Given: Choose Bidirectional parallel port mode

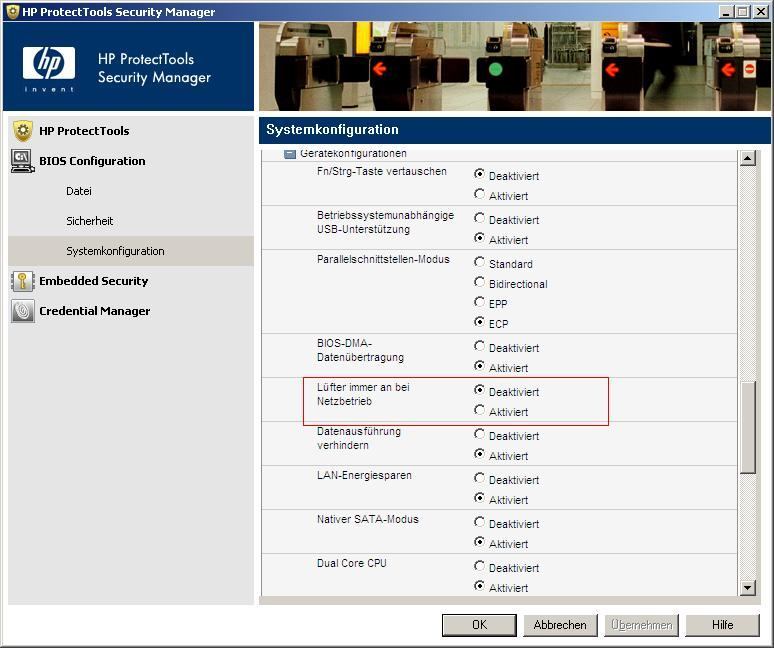Looking at the screenshot, I should (479, 282).
